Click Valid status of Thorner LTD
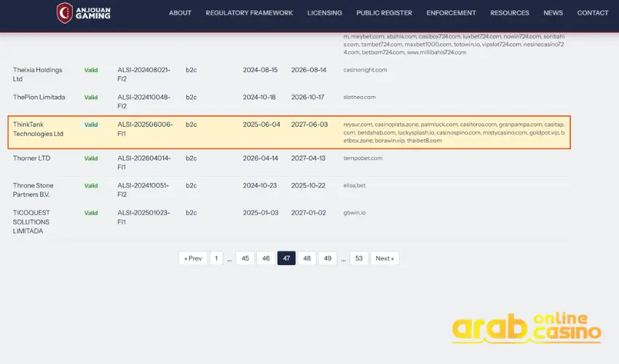 91,158
